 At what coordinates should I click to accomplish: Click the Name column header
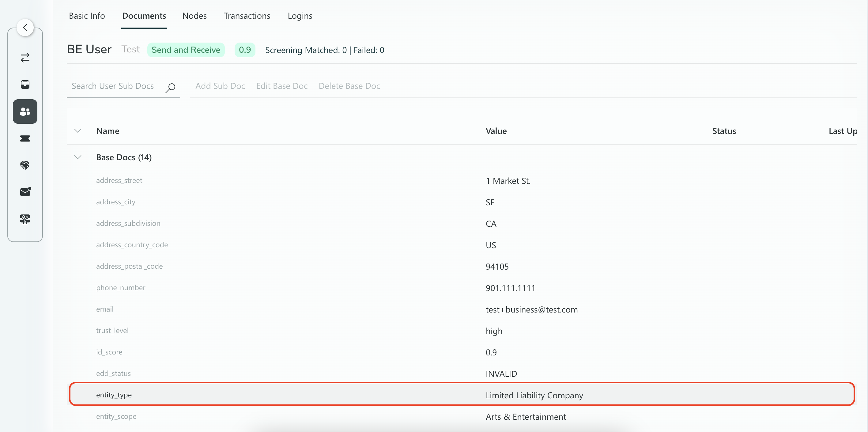pyautogui.click(x=108, y=131)
